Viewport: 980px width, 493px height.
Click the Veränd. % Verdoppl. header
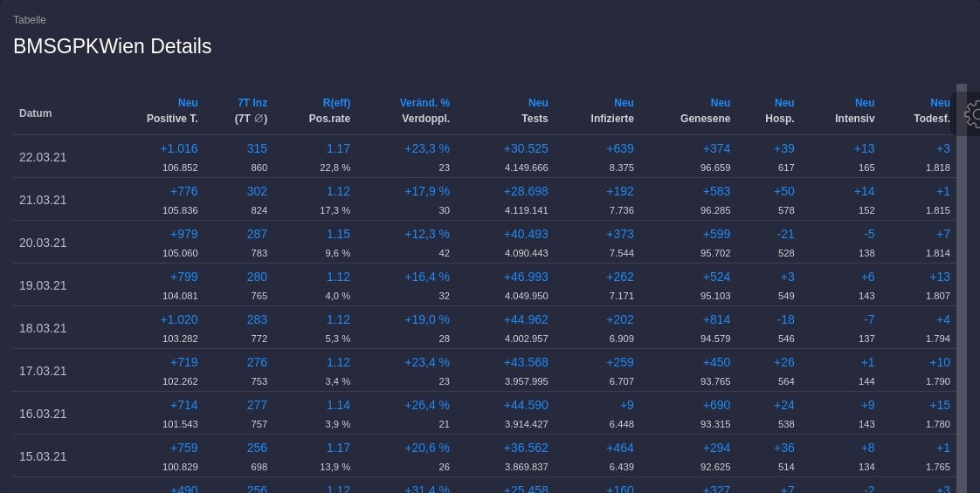[424, 111]
